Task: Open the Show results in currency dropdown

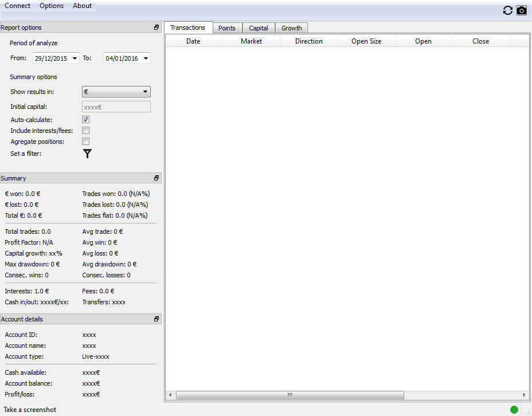Action: pyautogui.click(x=116, y=92)
